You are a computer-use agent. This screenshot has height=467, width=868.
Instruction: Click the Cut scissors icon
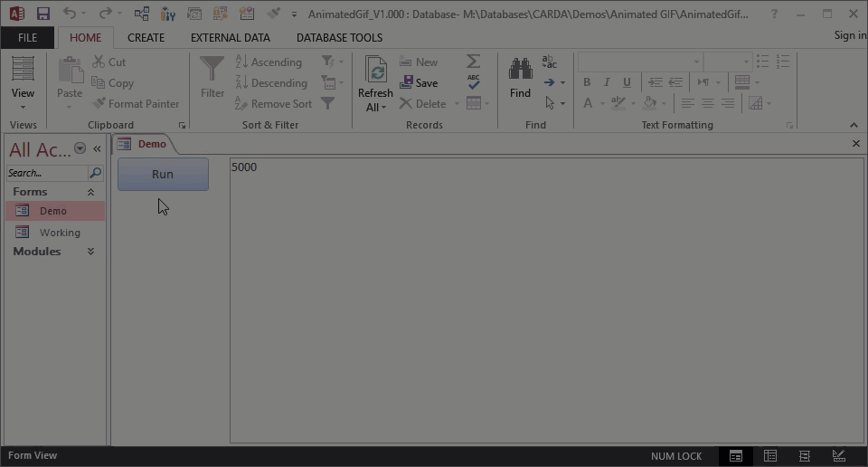coord(99,62)
